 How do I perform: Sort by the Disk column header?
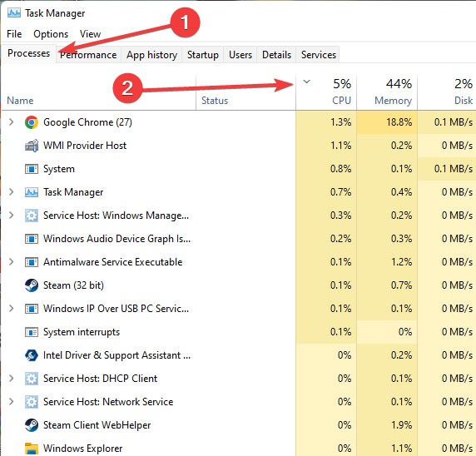[447, 92]
